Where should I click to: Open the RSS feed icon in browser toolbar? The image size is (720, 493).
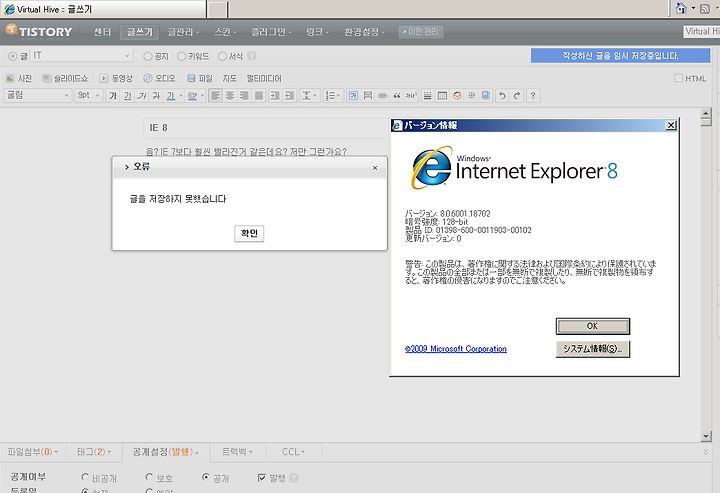point(704,9)
